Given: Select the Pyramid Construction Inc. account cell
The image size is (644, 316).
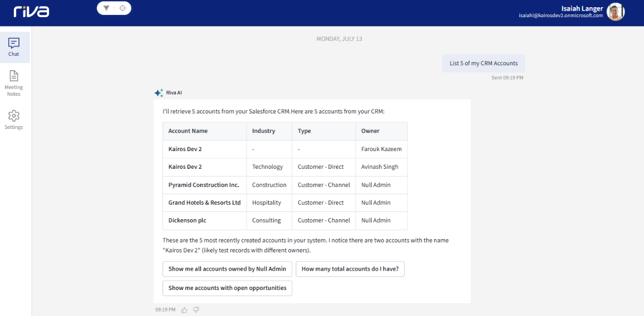Looking at the screenshot, I should click(204, 185).
